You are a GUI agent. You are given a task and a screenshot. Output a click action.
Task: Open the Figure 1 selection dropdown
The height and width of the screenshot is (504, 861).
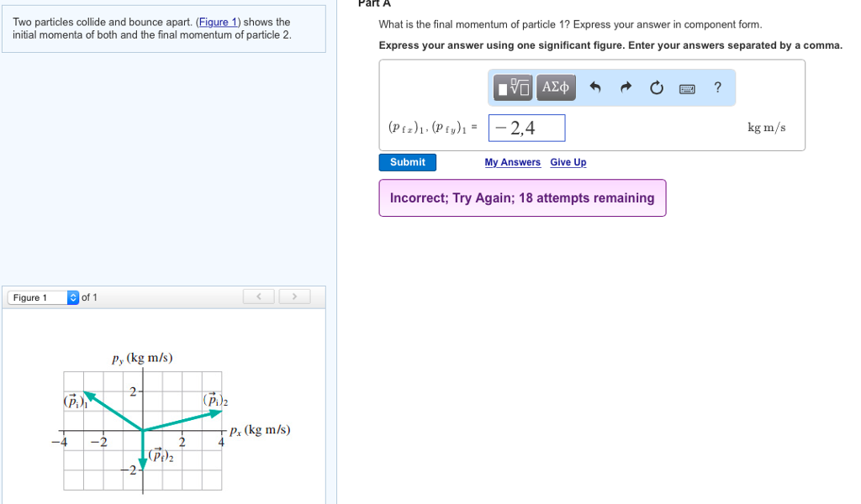click(38, 297)
